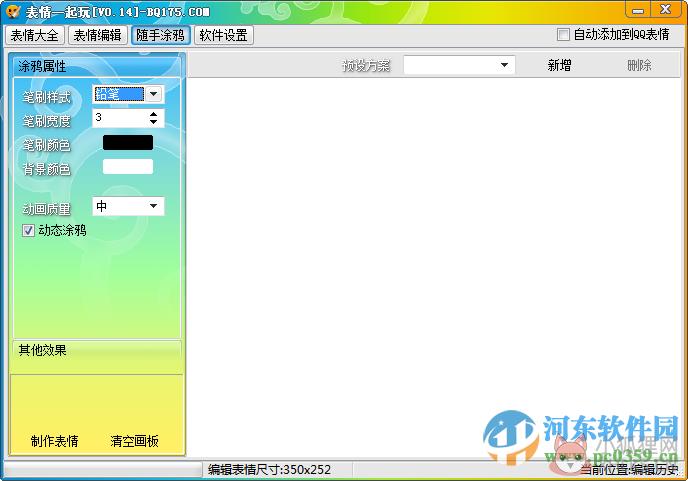Click the 笔刷宽度 value field
Screen dimensions: 688x481
[x=120, y=118]
